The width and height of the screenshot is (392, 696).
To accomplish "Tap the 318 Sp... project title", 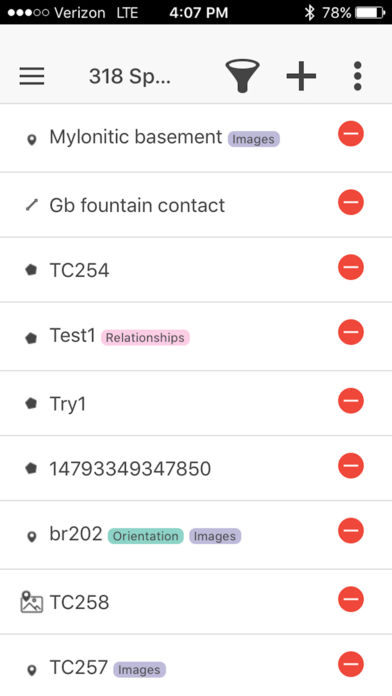I will (x=130, y=76).
